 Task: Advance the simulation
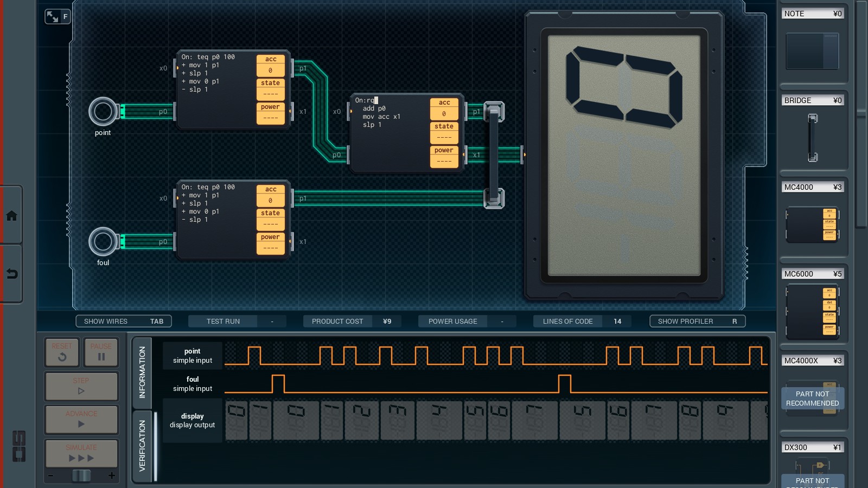click(81, 419)
